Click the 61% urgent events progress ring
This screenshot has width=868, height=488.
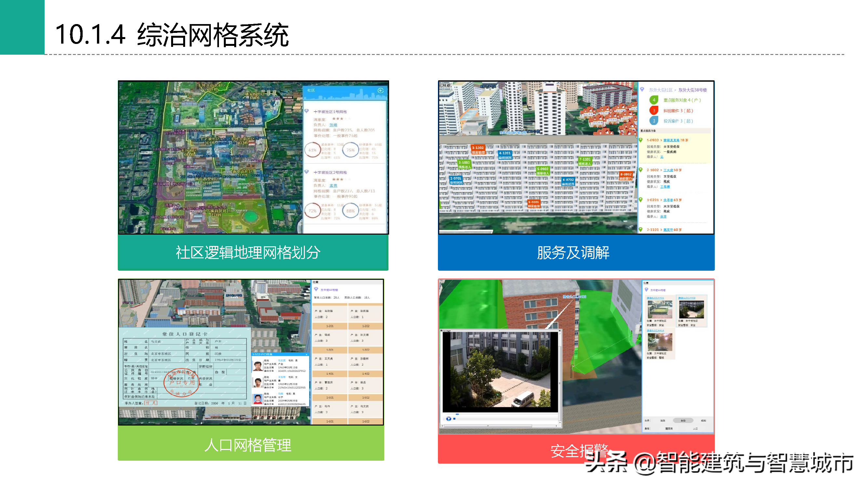coord(312,150)
